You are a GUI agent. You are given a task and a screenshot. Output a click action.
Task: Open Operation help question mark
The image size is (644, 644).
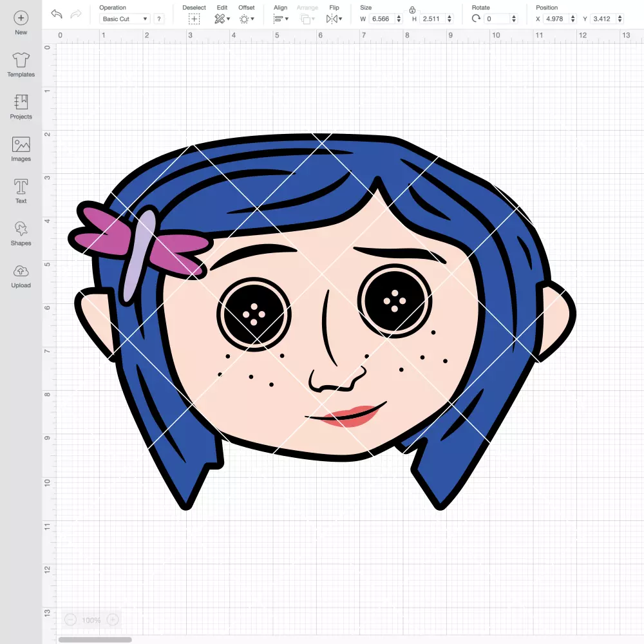point(159,19)
